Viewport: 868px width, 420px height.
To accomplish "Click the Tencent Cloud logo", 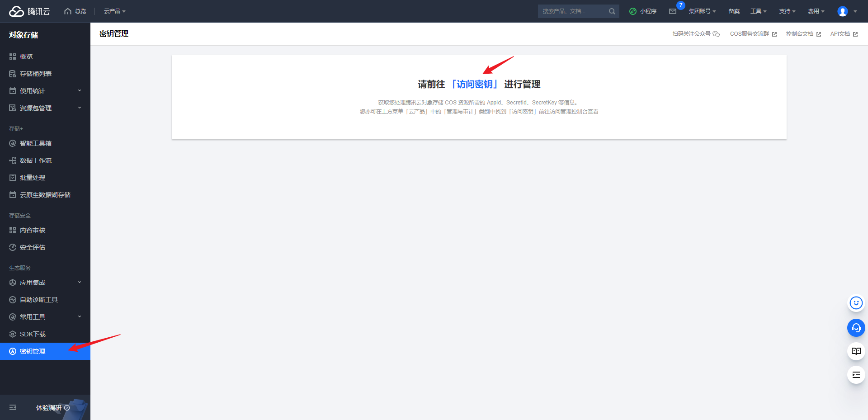I will [29, 11].
